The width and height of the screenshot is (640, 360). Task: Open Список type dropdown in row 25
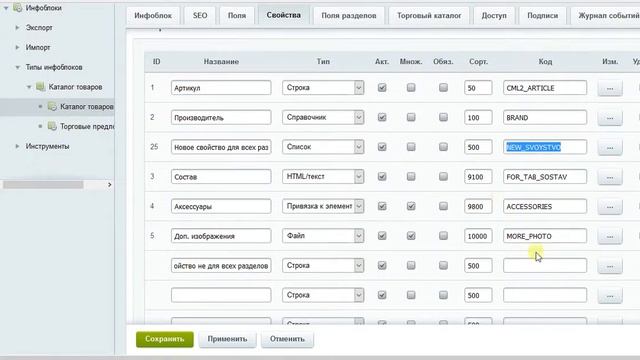[x=323, y=147]
